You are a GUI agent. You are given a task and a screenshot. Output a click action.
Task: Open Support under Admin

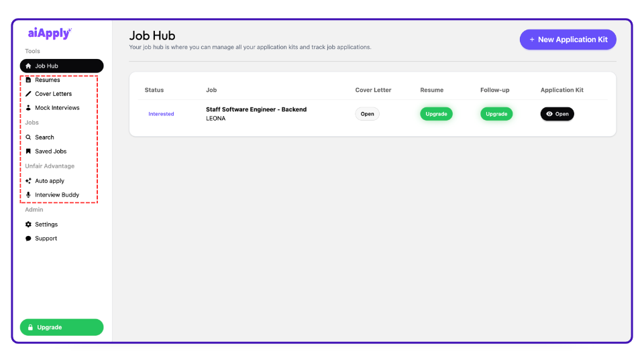[46, 238]
